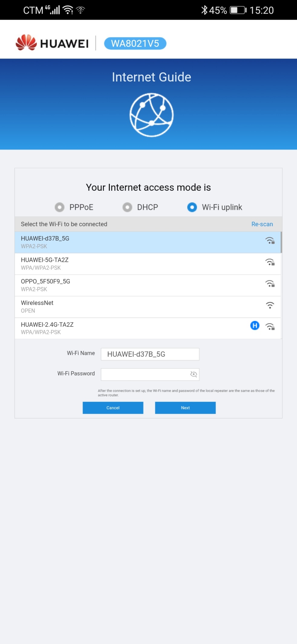
Task: Choose OPPO_5F50F9_5G from Wi-Fi list
Action: 148,285
